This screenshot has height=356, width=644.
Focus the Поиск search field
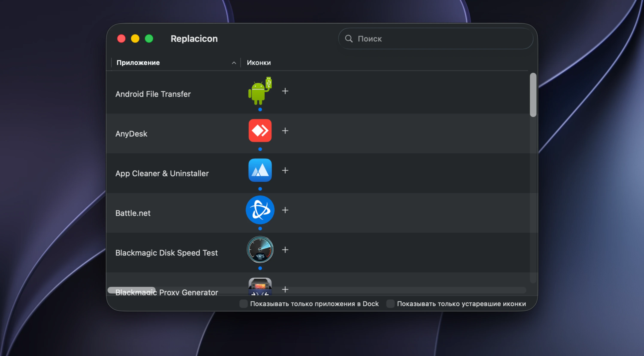(436, 38)
